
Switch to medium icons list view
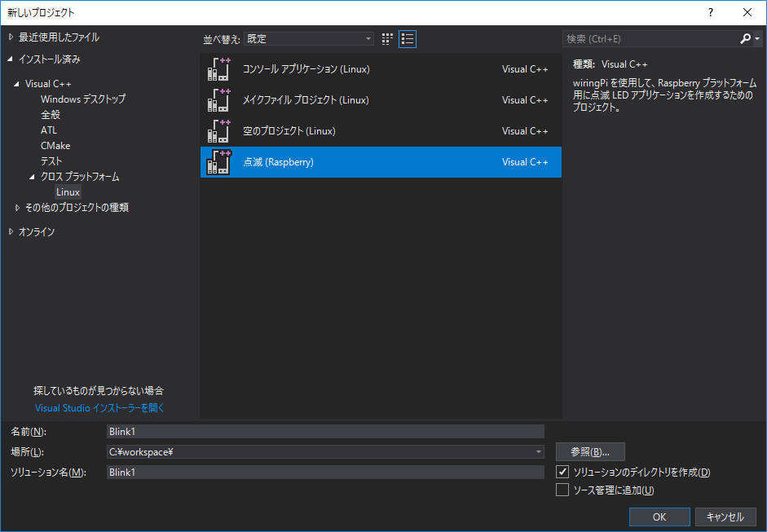tap(408, 39)
